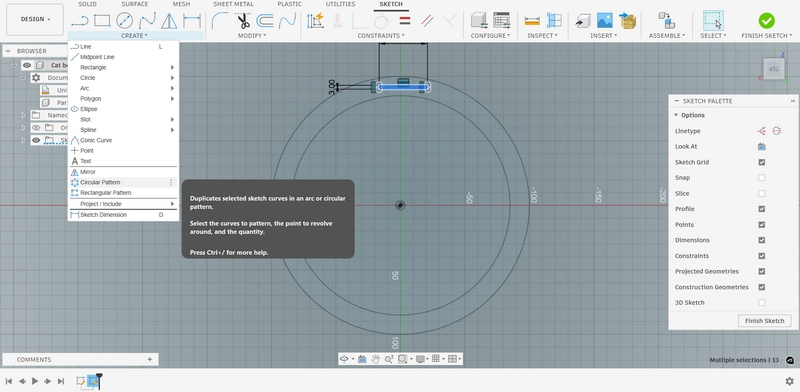Click the Pan hand icon

(376, 359)
